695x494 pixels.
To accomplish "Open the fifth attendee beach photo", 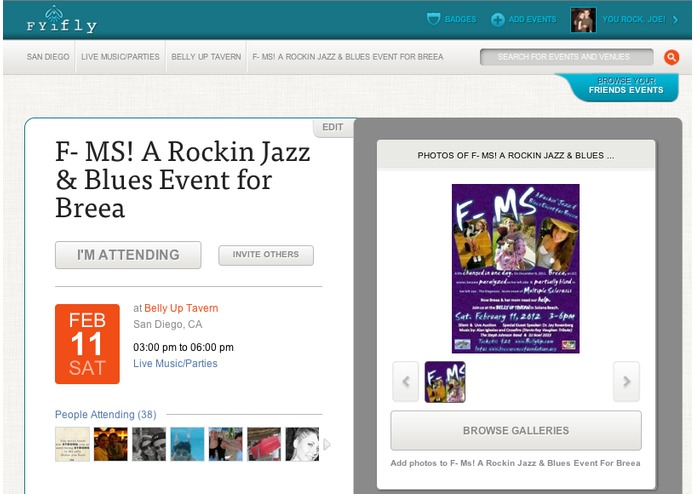I will tap(226, 444).
